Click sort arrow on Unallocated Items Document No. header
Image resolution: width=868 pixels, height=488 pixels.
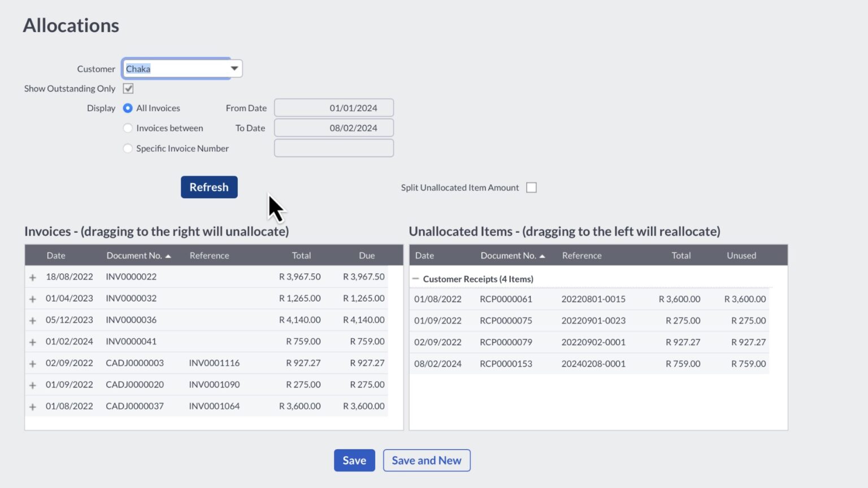(x=542, y=255)
